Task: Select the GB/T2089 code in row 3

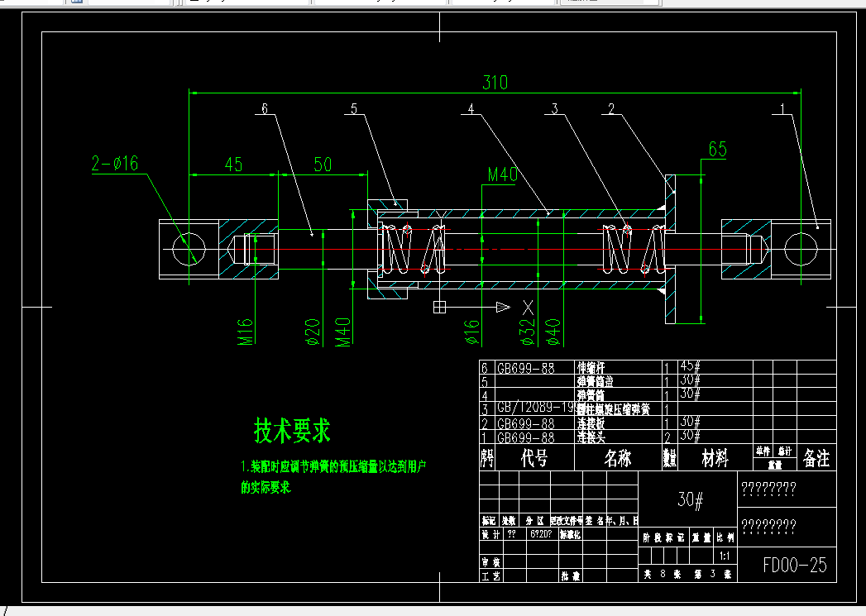Action: (x=536, y=408)
